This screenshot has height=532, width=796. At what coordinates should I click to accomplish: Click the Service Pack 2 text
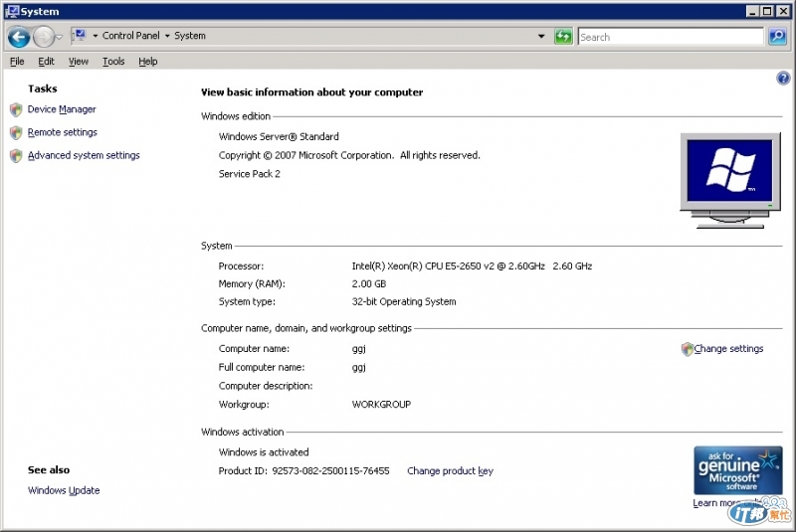250,174
